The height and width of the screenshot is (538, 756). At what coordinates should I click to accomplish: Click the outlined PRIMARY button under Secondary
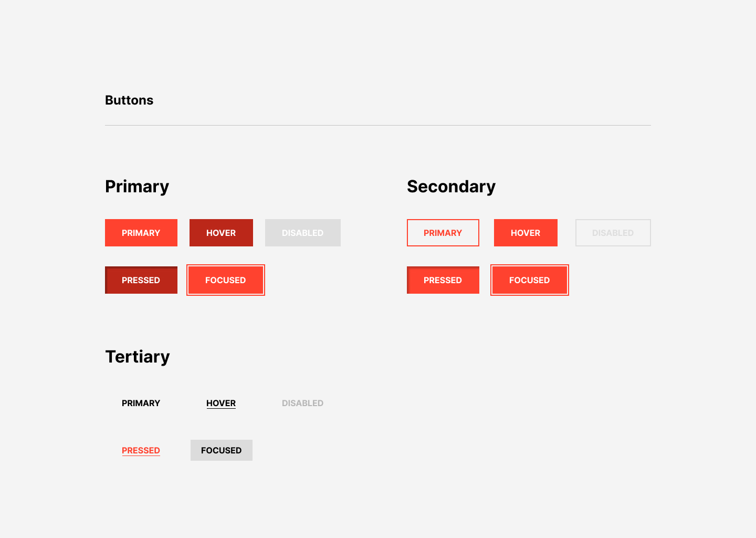coord(443,233)
